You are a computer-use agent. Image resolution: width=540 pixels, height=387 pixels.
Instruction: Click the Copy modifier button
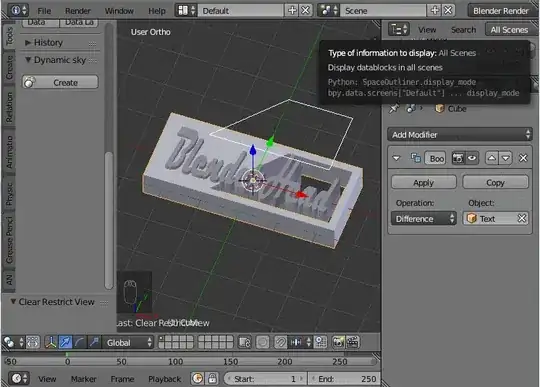coord(495,182)
